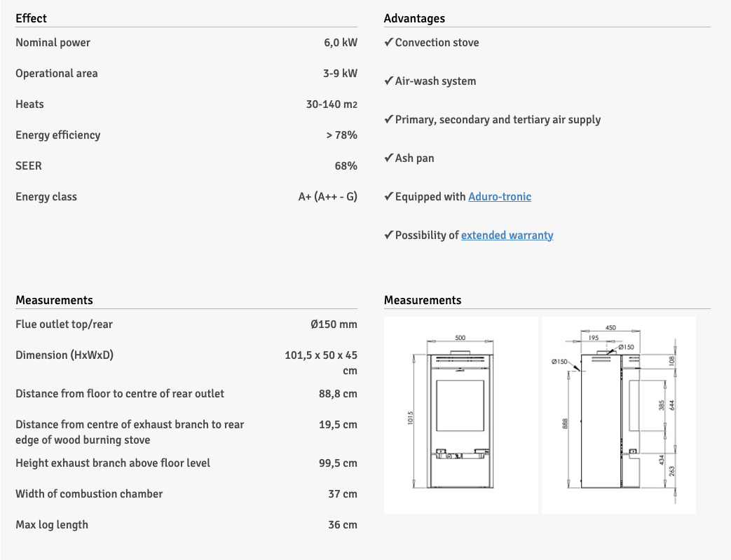Click the Measurements heading above the drawings
Viewport: 731px width, 560px height.
[423, 300]
